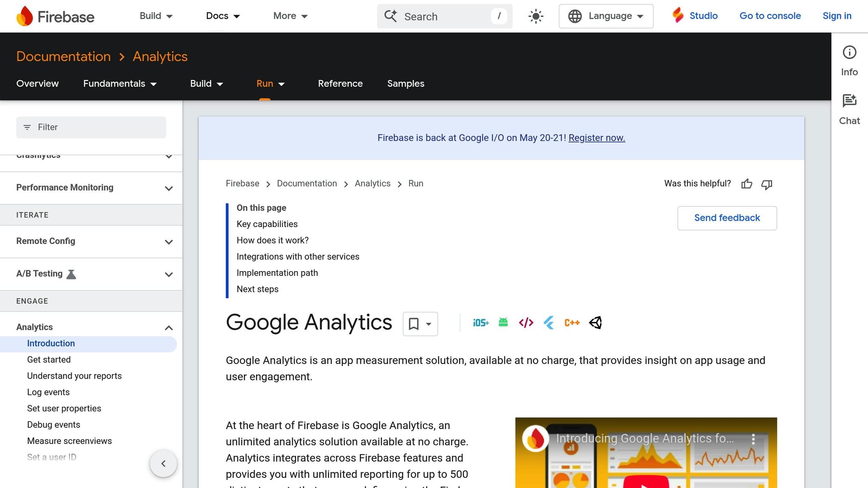Jump to Key capabilities section

click(267, 224)
